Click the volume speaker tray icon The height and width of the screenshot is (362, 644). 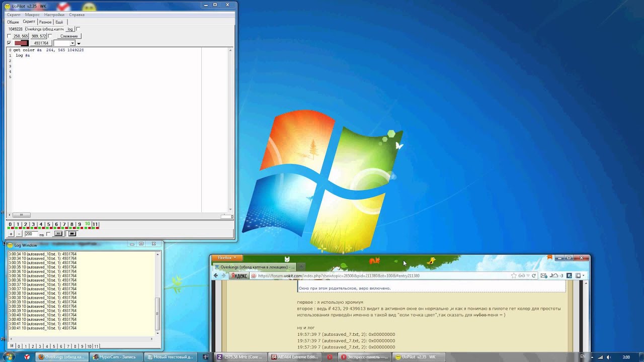click(608, 357)
